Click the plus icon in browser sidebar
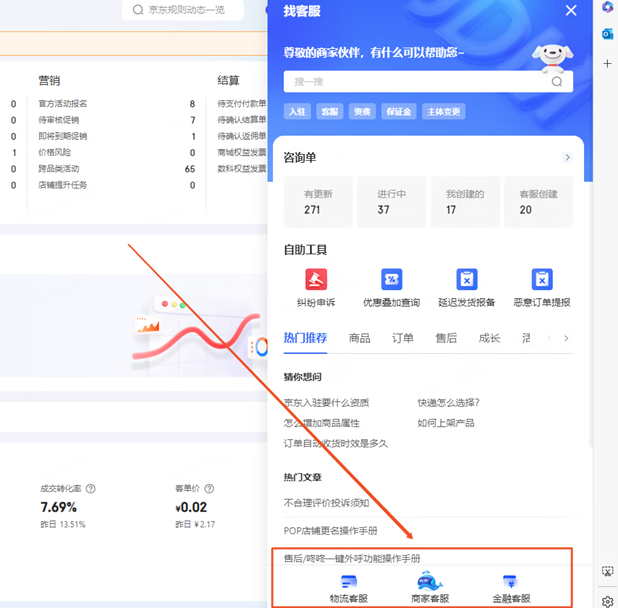The image size is (618, 608). pyautogui.click(x=607, y=63)
